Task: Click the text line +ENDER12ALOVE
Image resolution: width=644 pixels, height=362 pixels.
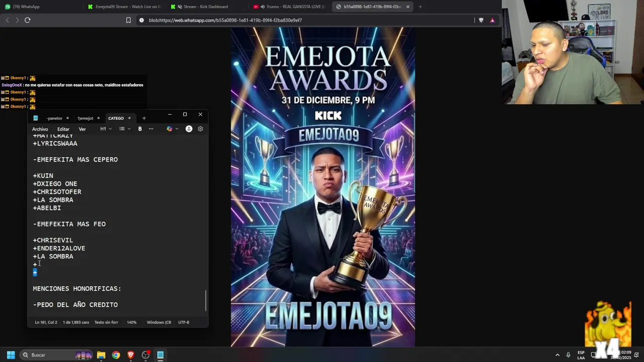Action: click(x=59, y=248)
